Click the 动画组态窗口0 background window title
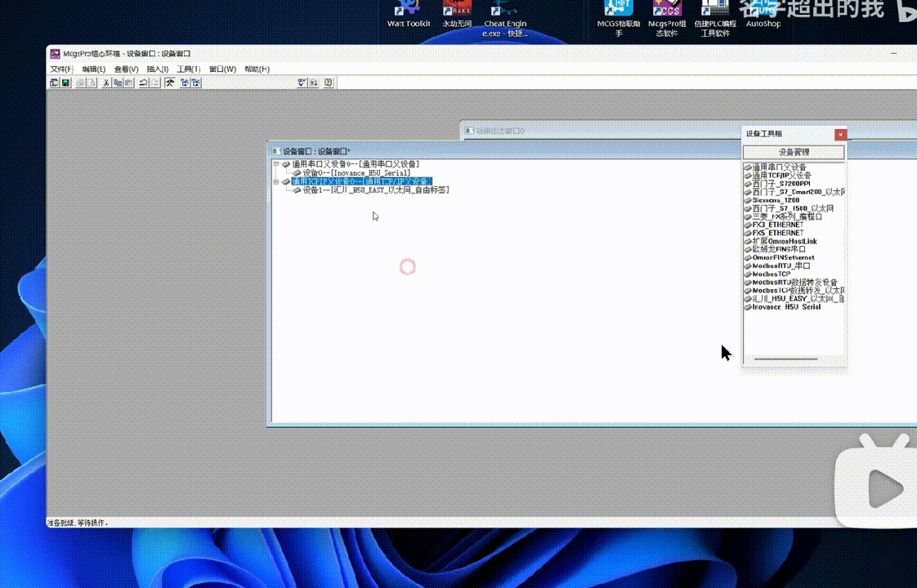The height and width of the screenshot is (588, 917). tap(499, 131)
